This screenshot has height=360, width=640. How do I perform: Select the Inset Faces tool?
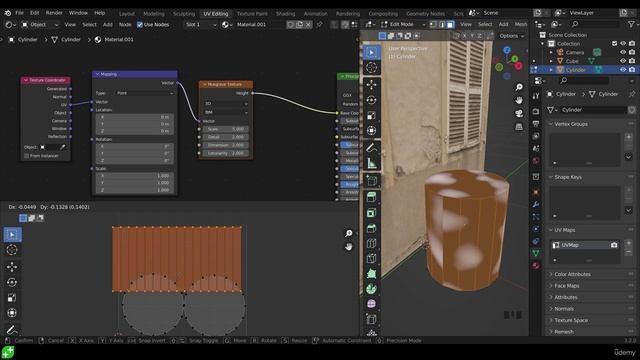(x=371, y=213)
